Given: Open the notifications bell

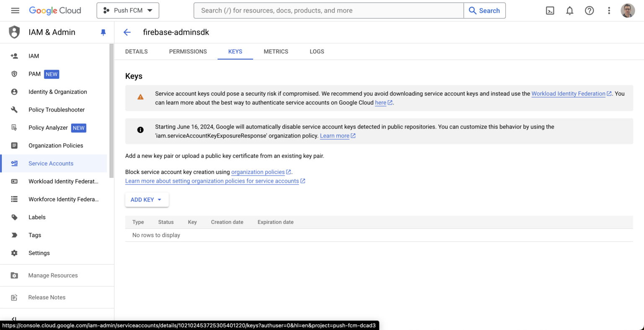Looking at the screenshot, I should (x=569, y=10).
